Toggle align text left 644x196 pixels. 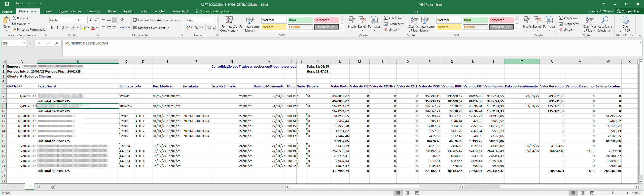tap(104, 28)
